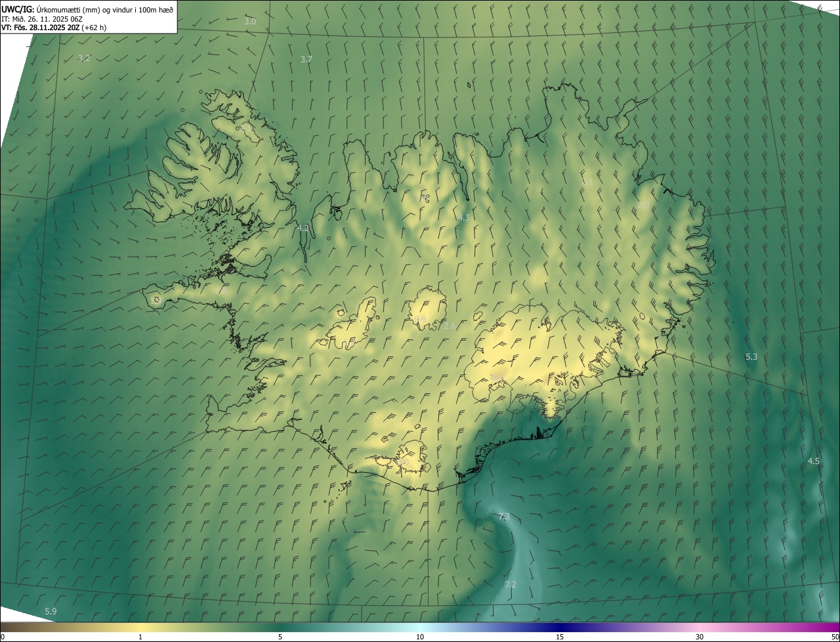
Task: Click the colorbar tick label 5
Action: pos(280,637)
